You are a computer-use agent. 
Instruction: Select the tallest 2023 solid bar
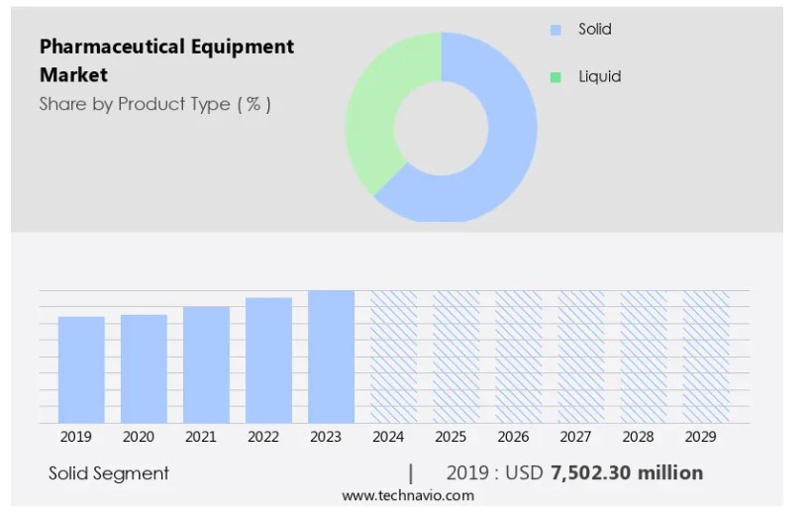pos(331,357)
